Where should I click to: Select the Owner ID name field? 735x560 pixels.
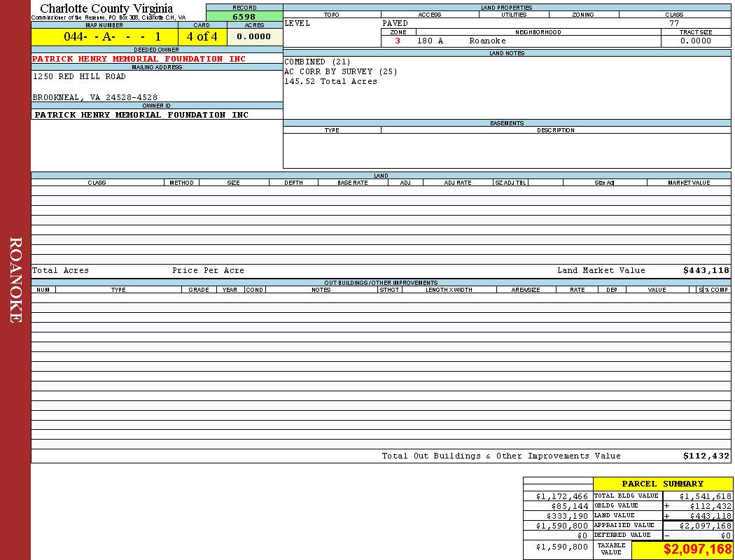pyautogui.click(x=141, y=114)
